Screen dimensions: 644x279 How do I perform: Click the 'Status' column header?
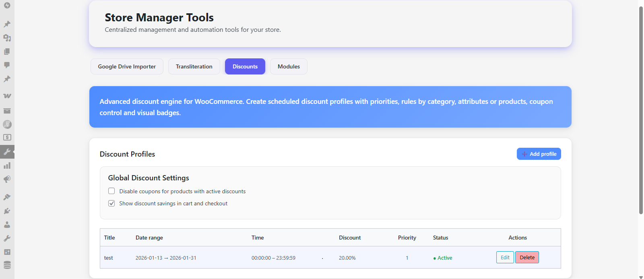click(x=440, y=238)
